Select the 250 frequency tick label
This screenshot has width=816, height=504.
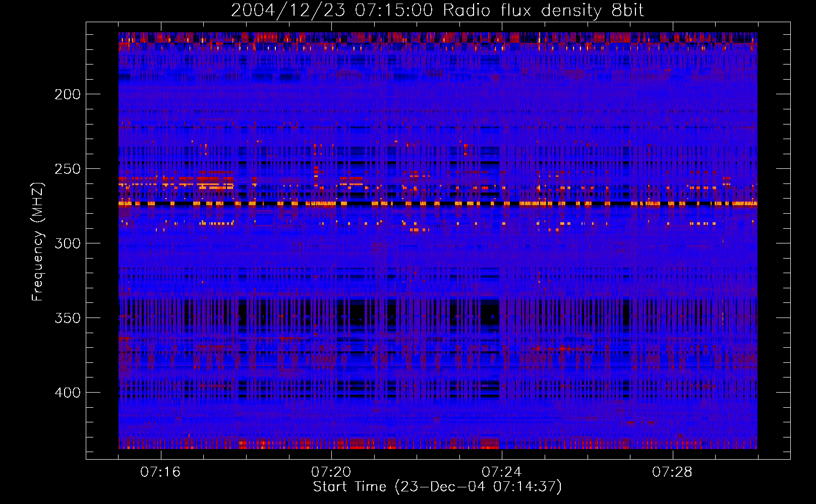tap(68, 169)
